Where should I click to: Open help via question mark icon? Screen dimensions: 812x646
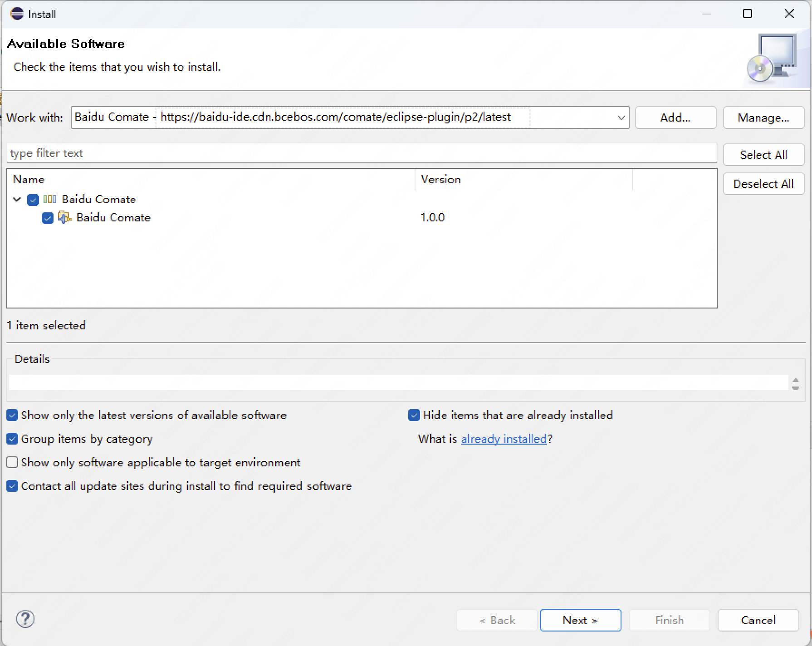point(25,619)
